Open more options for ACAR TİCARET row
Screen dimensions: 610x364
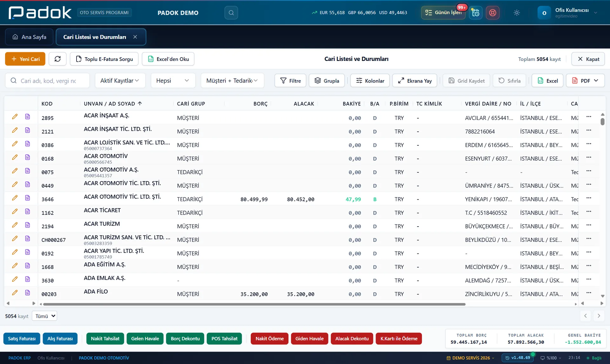pos(589,211)
